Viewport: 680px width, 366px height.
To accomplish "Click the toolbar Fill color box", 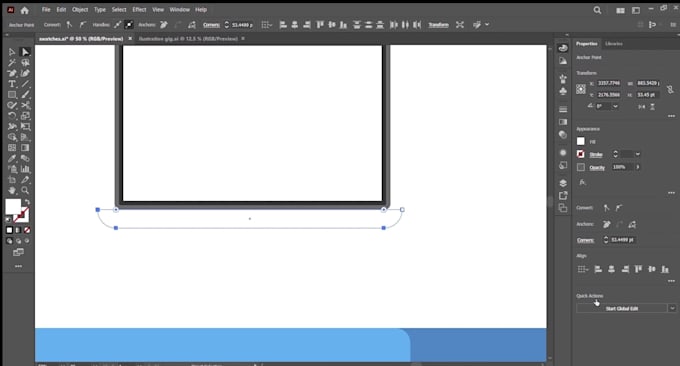I will coord(13,206).
